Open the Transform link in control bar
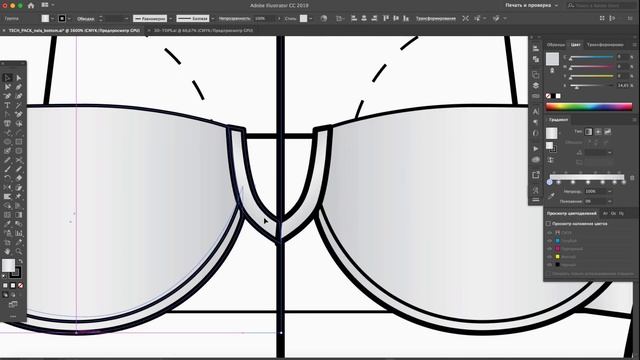 pyautogui.click(x=436, y=19)
